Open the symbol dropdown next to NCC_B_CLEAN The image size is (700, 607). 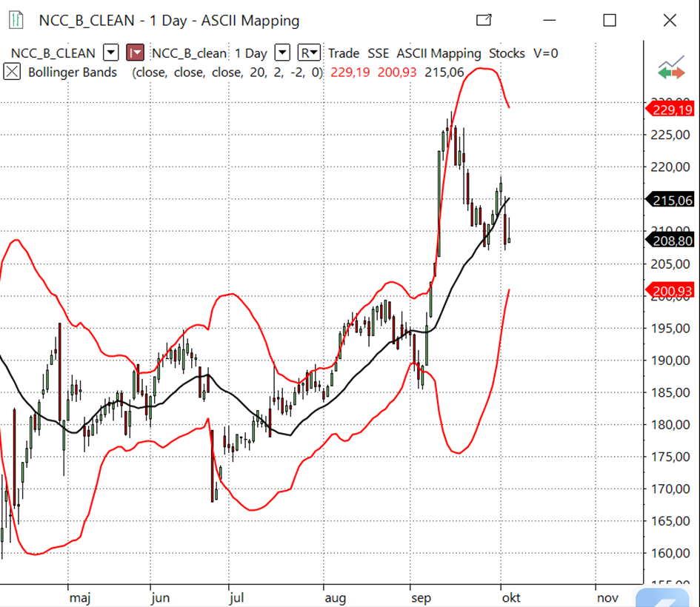(110, 53)
